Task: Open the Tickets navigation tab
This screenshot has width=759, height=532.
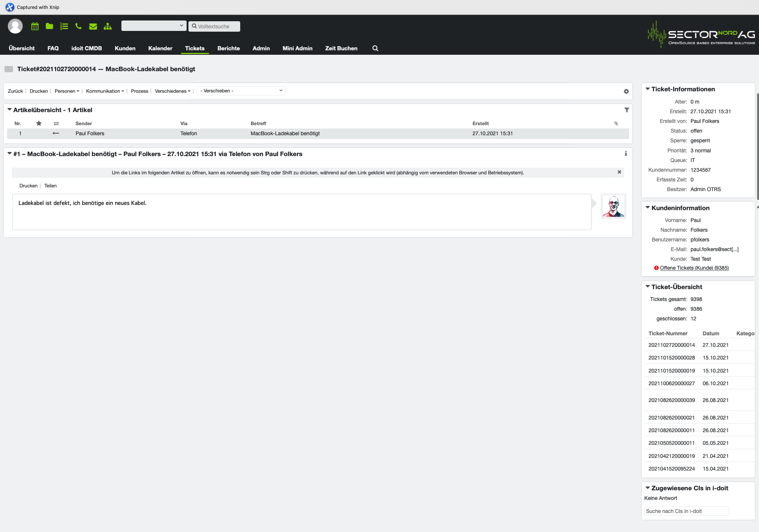Action: [195, 48]
